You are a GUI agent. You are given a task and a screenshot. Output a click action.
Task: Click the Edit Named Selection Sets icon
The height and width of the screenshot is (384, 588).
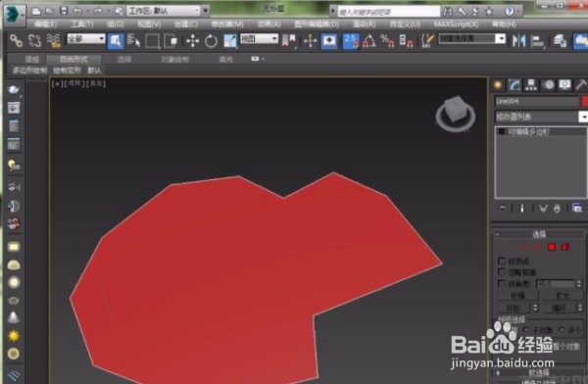[426, 40]
